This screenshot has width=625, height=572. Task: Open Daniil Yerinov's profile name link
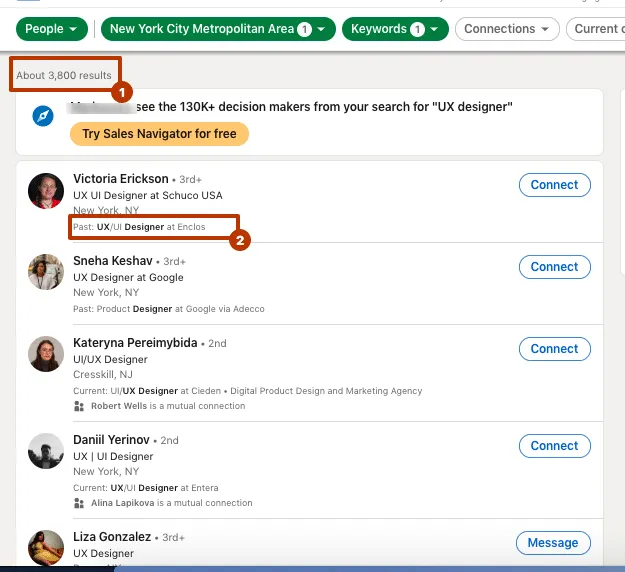pos(111,440)
